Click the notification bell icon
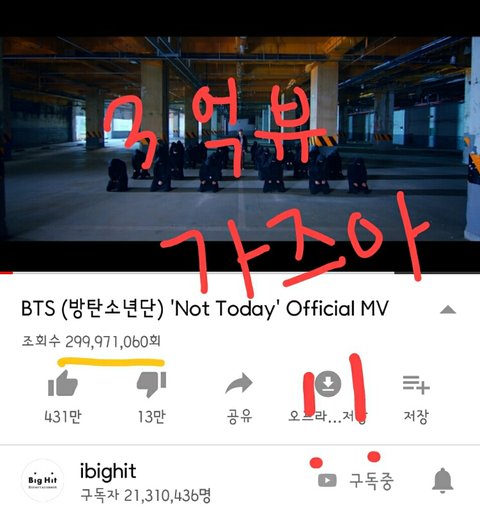This screenshot has width=480, height=515. pyautogui.click(x=443, y=480)
